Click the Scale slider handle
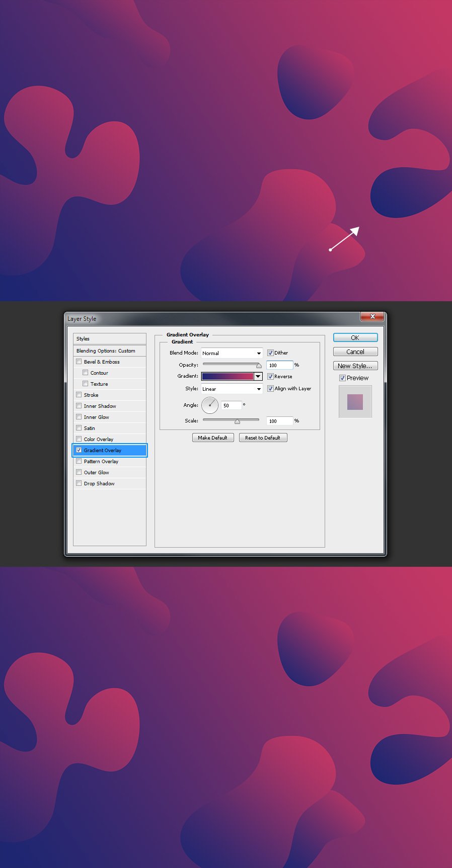Screen dimensions: 452x868 coord(237,421)
